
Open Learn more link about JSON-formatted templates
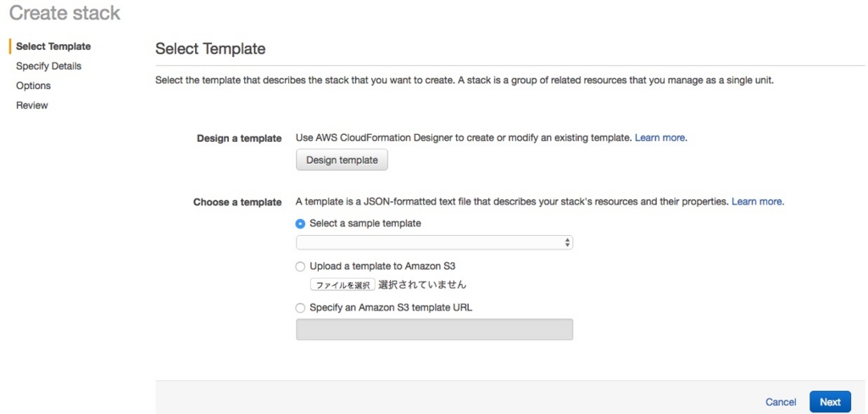click(x=757, y=202)
